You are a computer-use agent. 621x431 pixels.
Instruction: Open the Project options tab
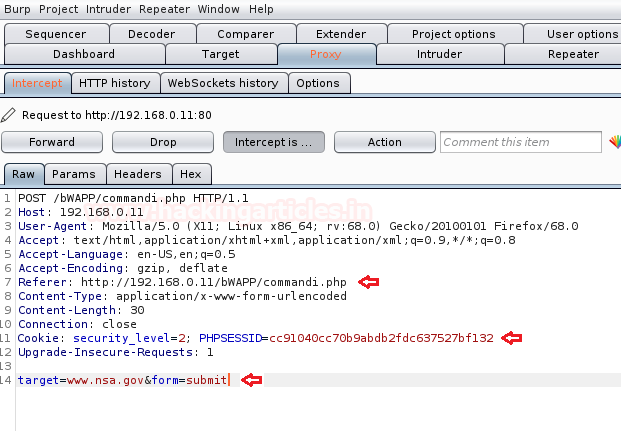(455, 34)
